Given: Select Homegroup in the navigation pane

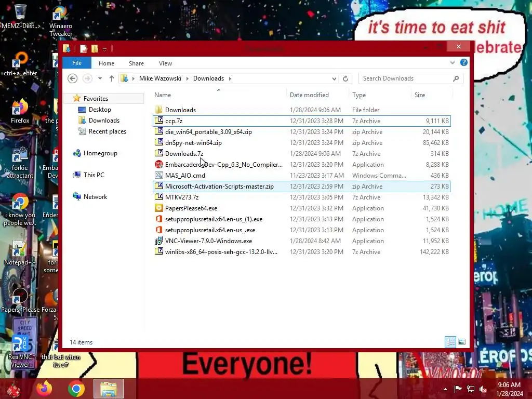Looking at the screenshot, I should pos(100,153).
